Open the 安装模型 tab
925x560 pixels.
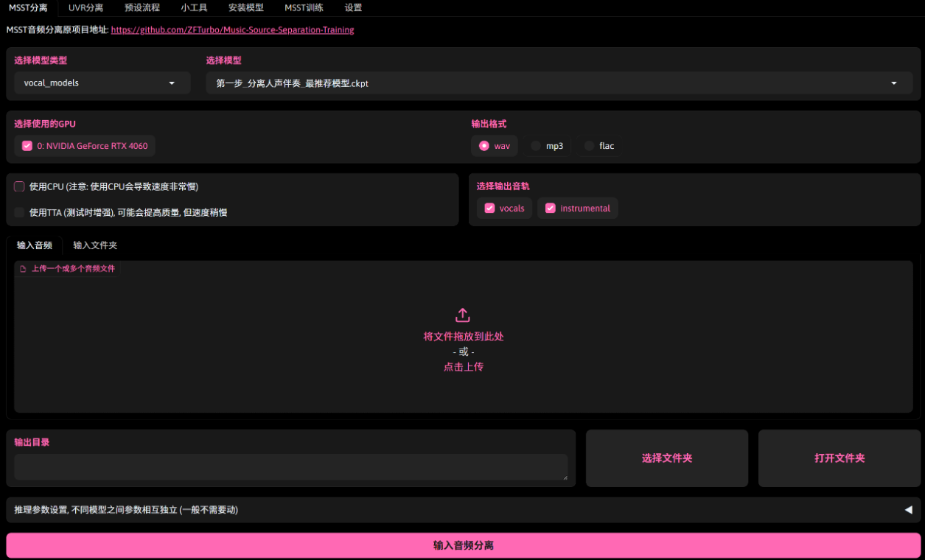coord(245,8)
